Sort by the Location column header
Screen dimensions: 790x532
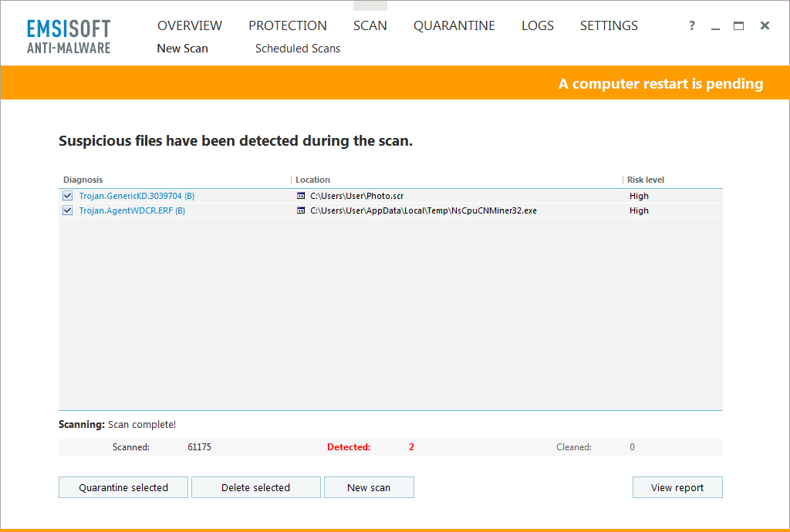coord(313,180)
